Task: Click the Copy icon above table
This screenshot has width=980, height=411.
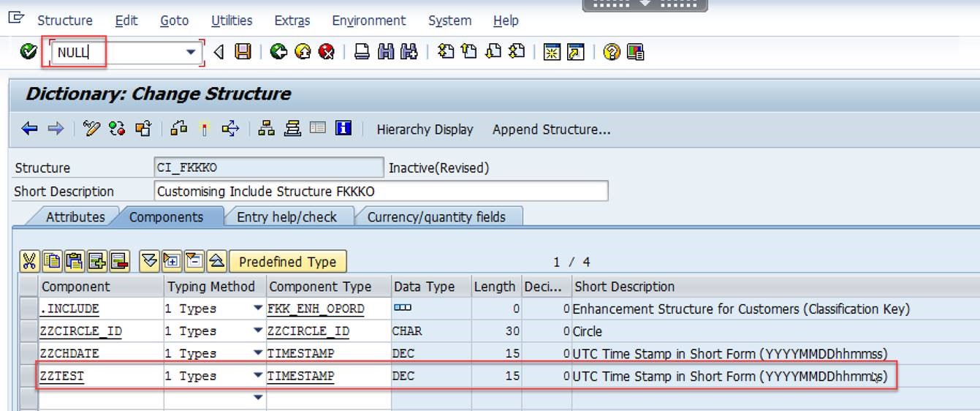Action: (x=51, y=261)
